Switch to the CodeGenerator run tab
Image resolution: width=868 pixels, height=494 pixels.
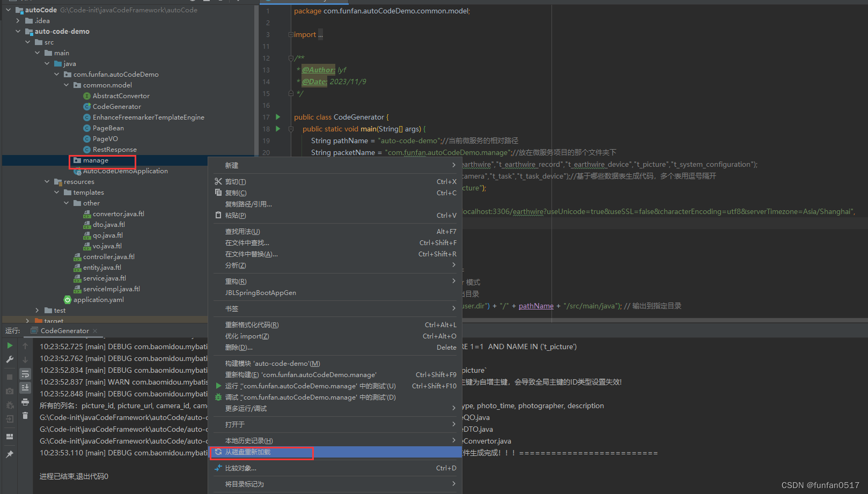[64, 331]
